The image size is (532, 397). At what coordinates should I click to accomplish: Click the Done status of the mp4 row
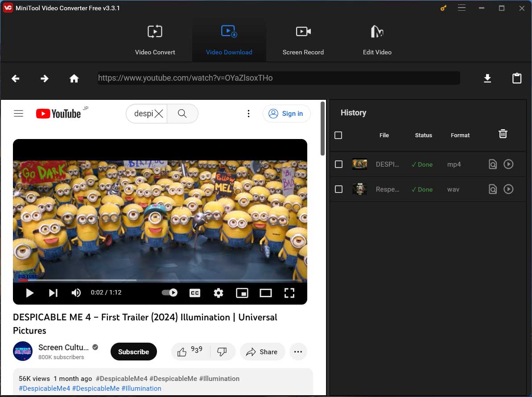422,164
